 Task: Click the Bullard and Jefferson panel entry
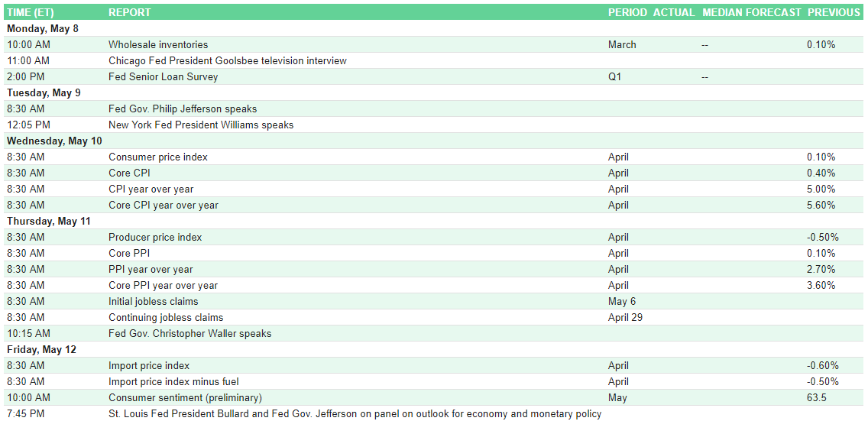(x=355, y=414)
